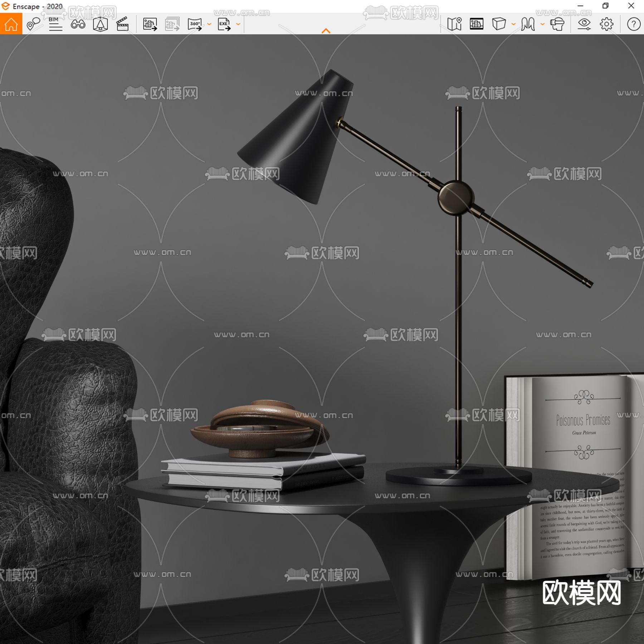Open view management via binoculars icon
The height and width of the screenshot is (644, 644).
point(78,24)
